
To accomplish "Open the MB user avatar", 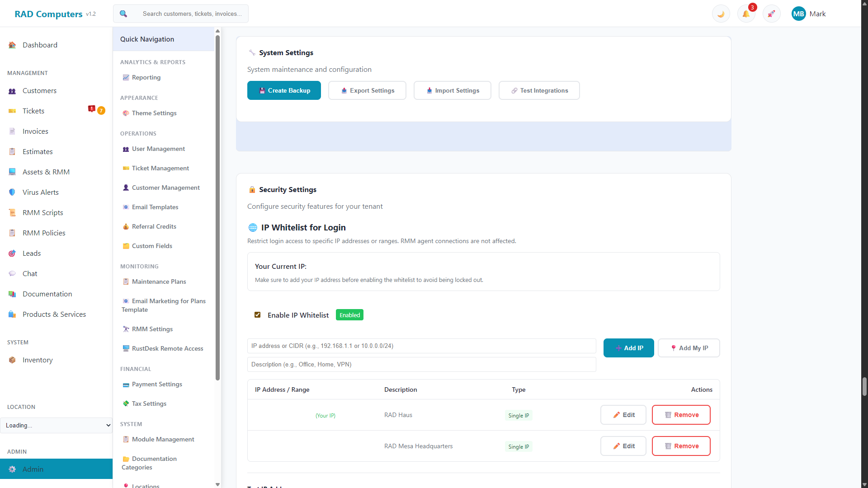I will [798, 14].
